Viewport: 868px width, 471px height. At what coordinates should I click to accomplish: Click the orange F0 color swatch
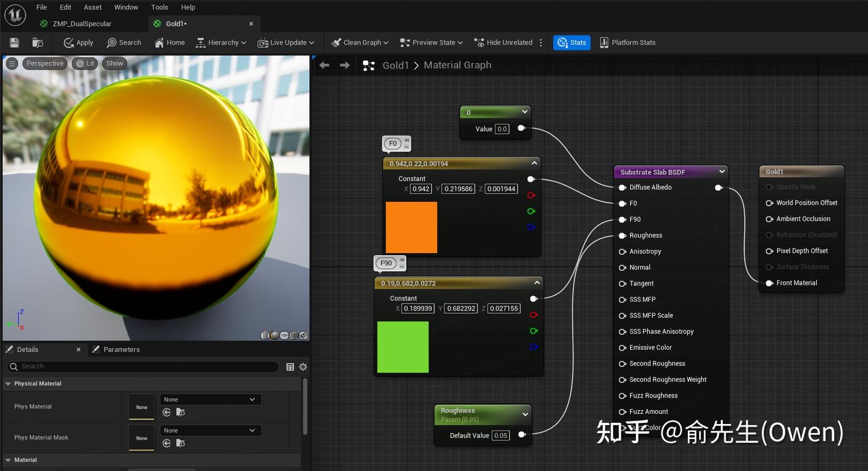(x=411, y=227)
